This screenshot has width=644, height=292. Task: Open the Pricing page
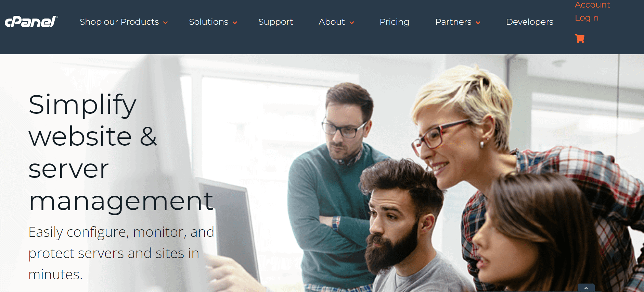[394, 22]
